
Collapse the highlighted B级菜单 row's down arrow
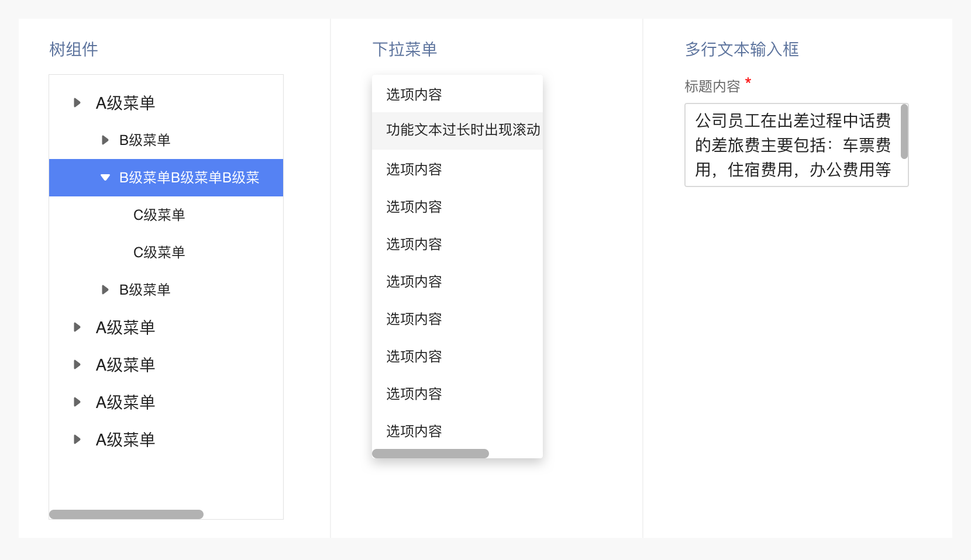pos(105,178)
